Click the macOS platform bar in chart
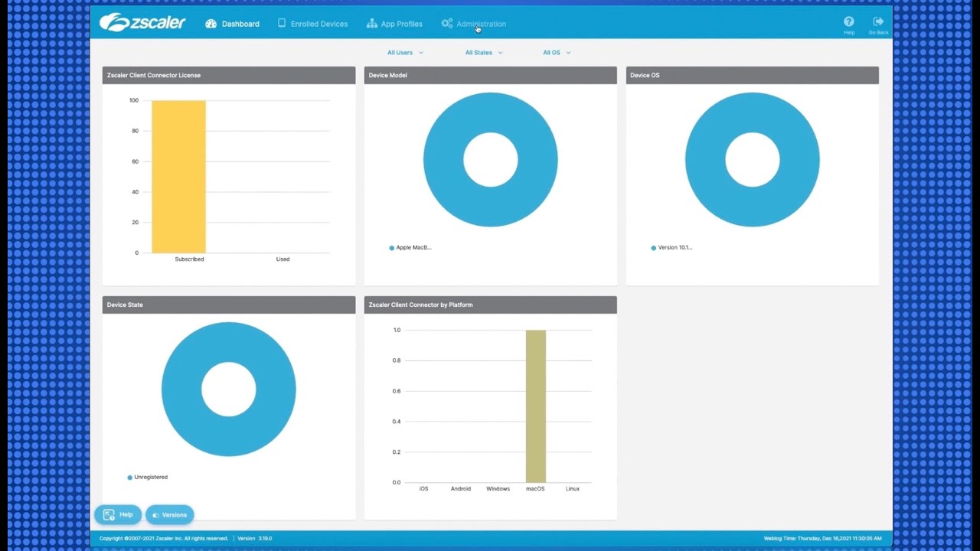 point(535,406)
